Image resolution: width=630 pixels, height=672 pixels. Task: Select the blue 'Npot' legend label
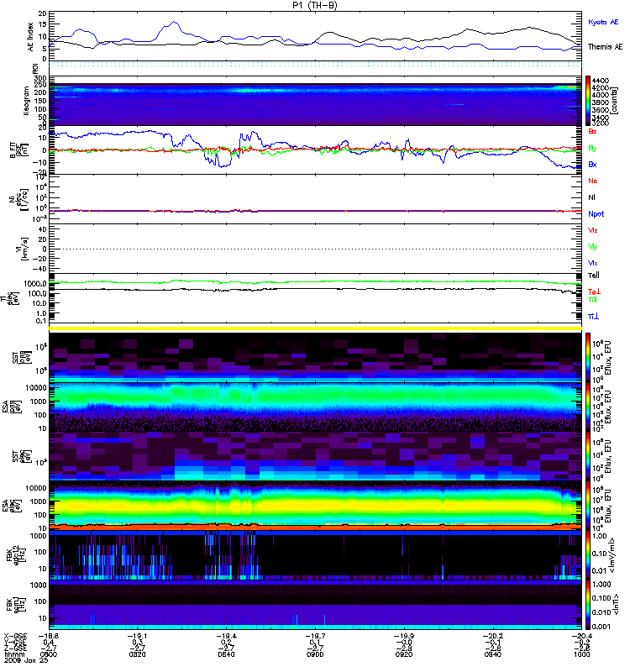596,214
